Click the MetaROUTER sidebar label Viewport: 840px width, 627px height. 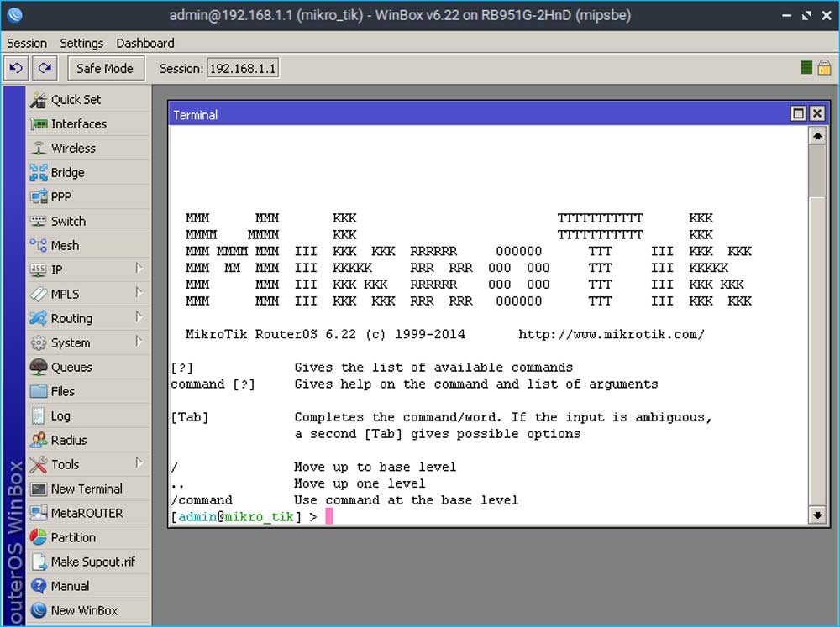[x=87, y=513]
